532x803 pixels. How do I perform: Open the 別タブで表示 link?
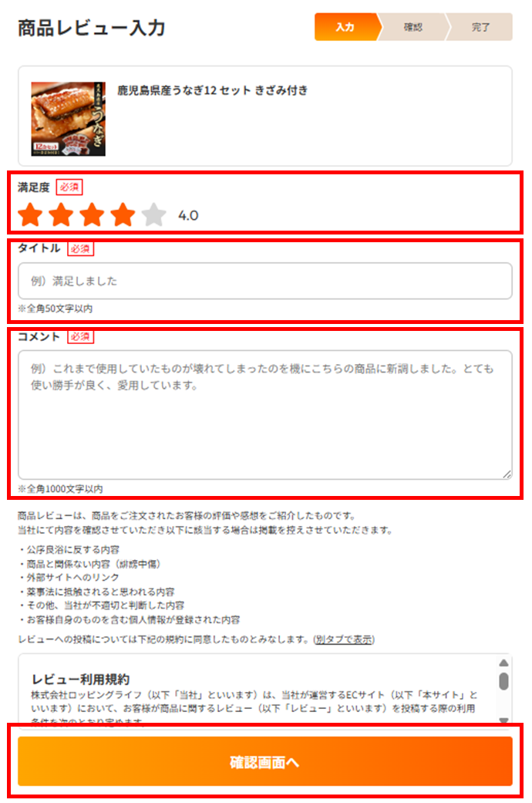tap(344, 639)
